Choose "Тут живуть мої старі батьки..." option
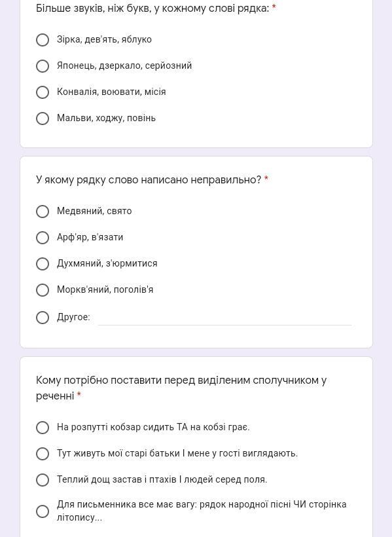 (x=43, y=453)
